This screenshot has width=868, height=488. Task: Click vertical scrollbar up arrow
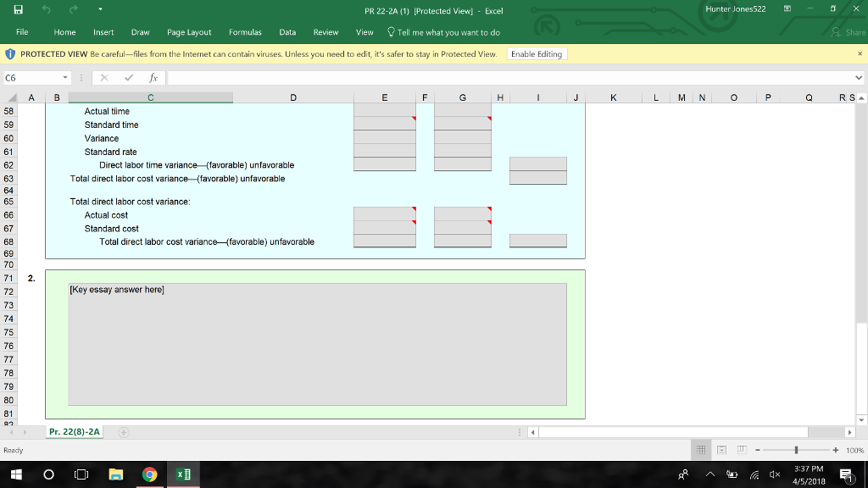[861, 98]
